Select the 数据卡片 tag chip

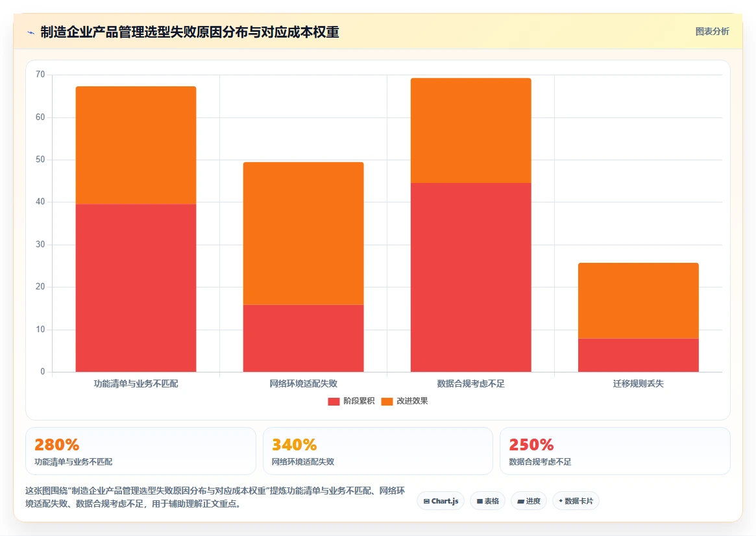tap(576, 501)
